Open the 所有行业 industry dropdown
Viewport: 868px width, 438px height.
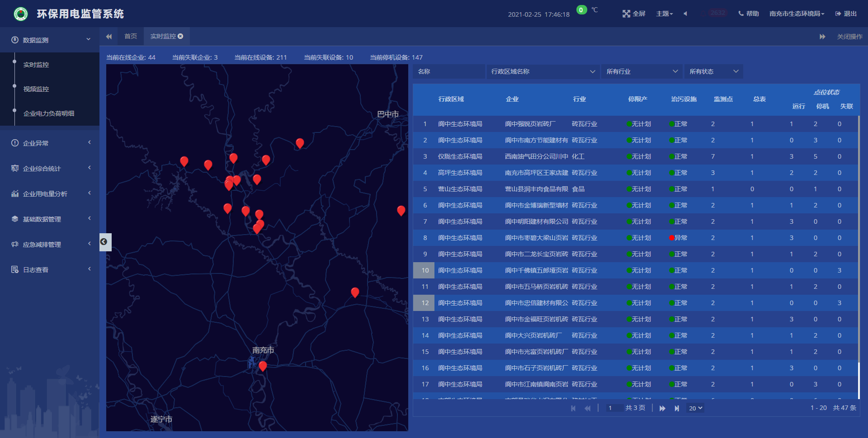pos(642,71)
